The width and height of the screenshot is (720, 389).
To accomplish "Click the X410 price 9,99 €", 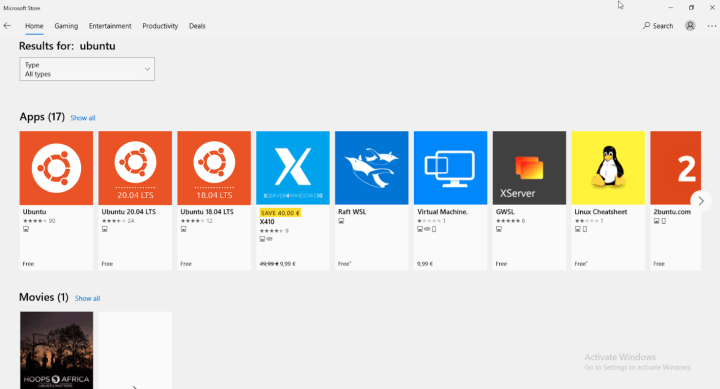I will tap(288, 264).
